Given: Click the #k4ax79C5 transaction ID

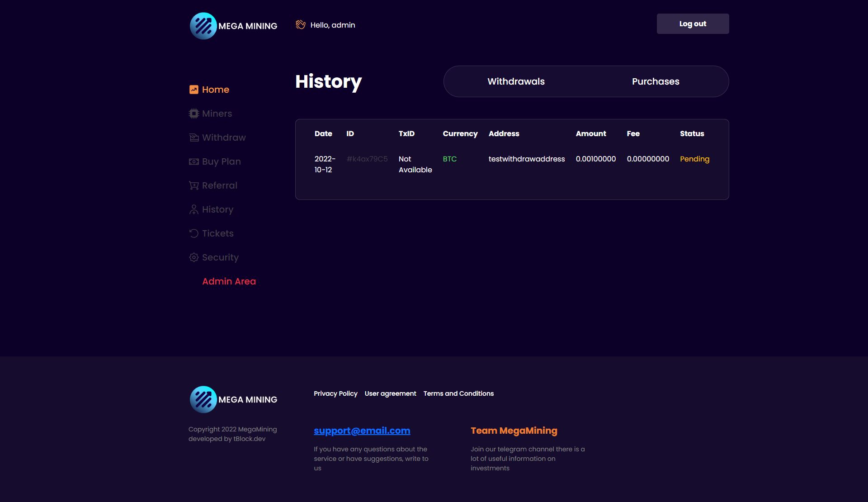Looking at the screenshot, I should tap(367, 159).
